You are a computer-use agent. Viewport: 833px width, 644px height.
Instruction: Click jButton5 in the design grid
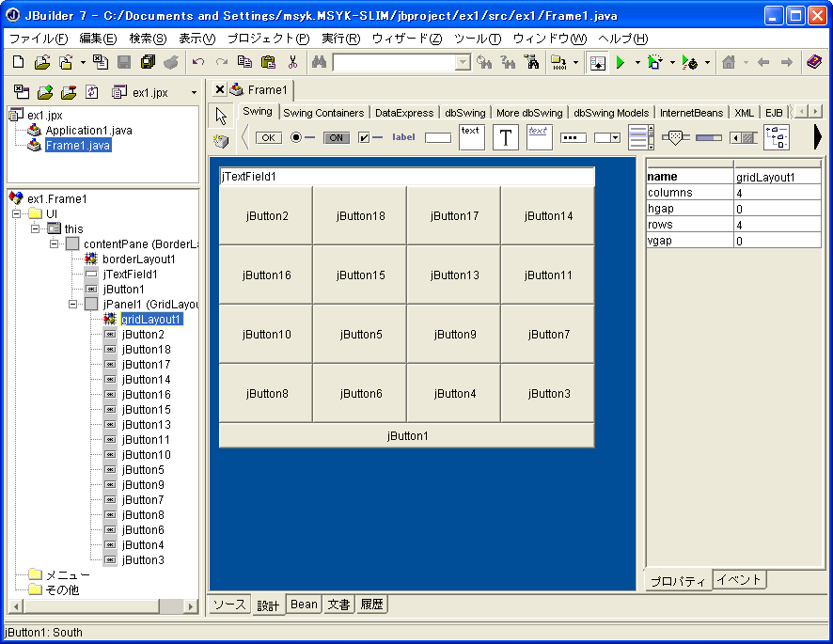[361, 334]
